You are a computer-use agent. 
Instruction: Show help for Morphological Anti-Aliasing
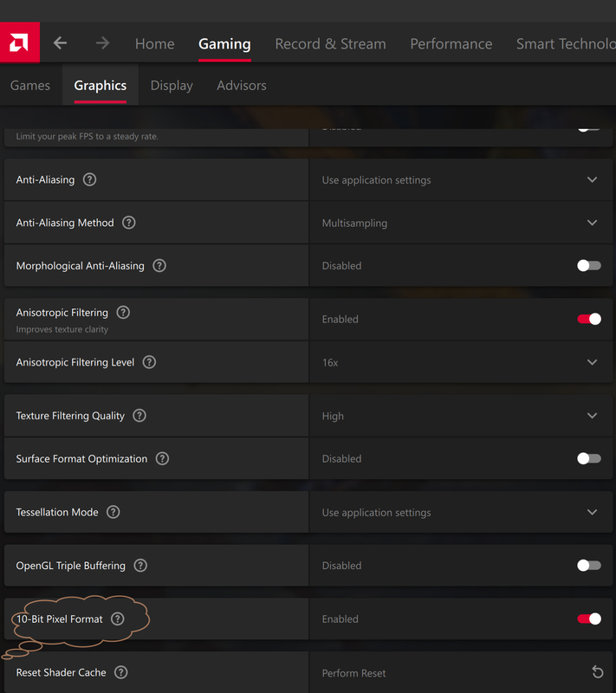click(159, 266)
